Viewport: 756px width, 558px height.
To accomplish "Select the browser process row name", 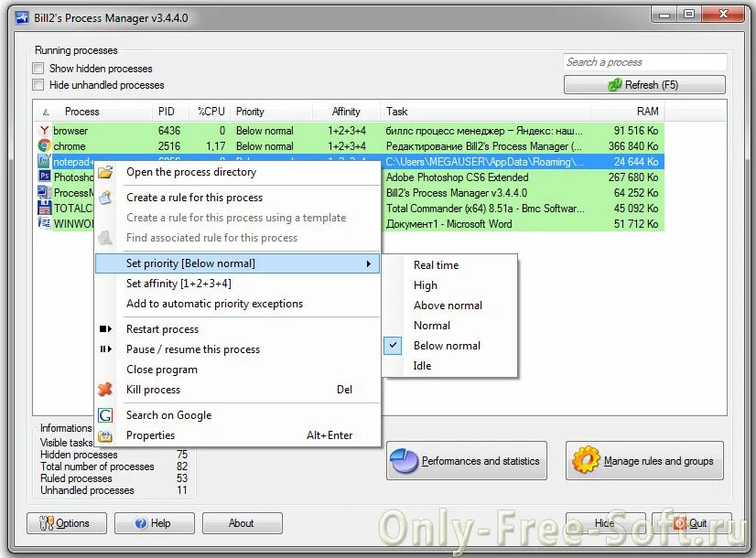I will (x=70, y=131).
